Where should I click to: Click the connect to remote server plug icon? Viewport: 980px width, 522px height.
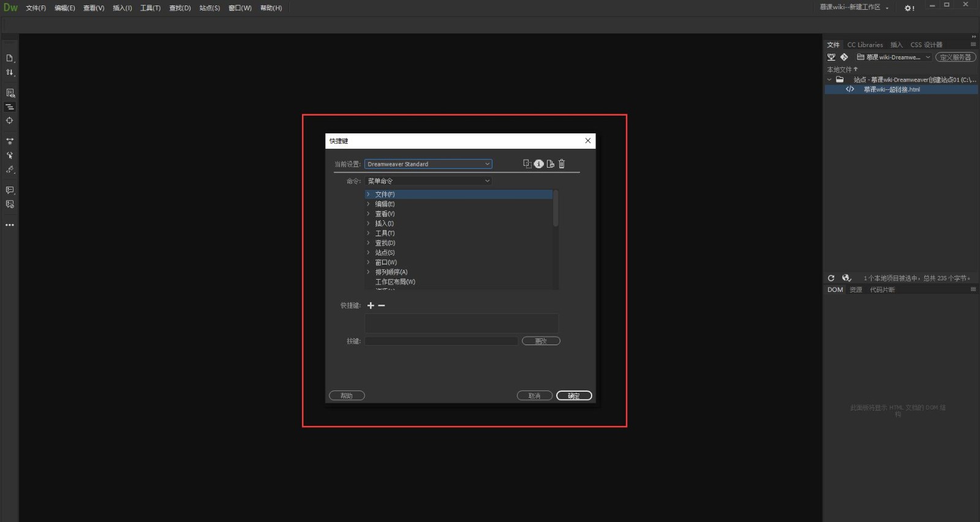(x=831, y=58)
